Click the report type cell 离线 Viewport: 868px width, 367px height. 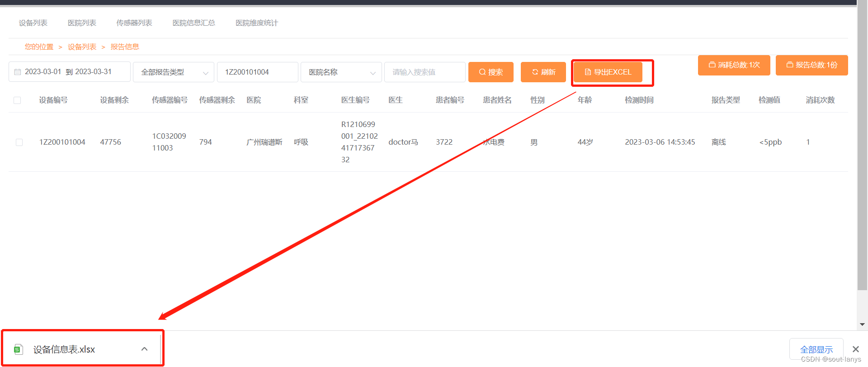click(x=718, y=142)
